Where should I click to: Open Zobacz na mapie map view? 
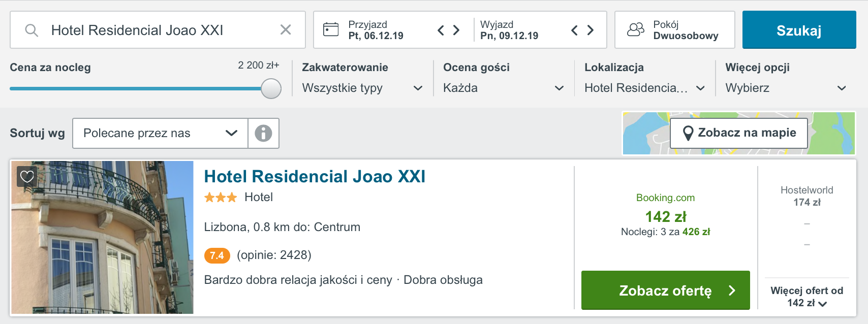pyautogui.click(x=739, y=133)
